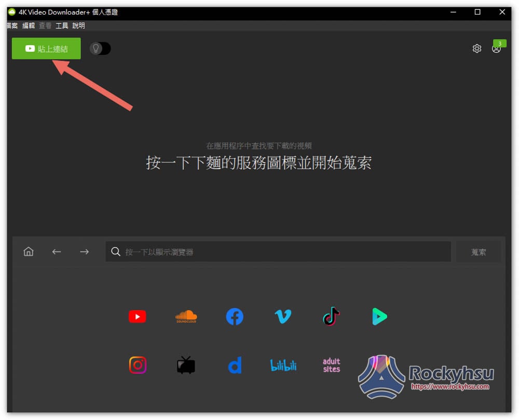Open the bilibili service icon
The image size is (519, 420).
tap(283, 365)
